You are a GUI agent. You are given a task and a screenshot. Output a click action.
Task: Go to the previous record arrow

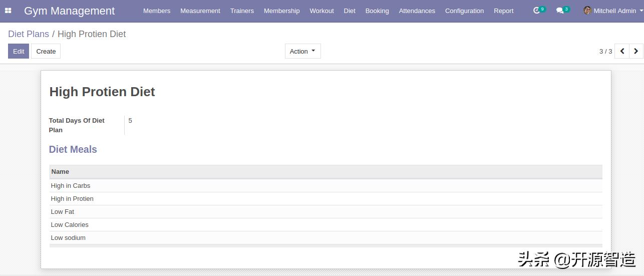(622, 51)
